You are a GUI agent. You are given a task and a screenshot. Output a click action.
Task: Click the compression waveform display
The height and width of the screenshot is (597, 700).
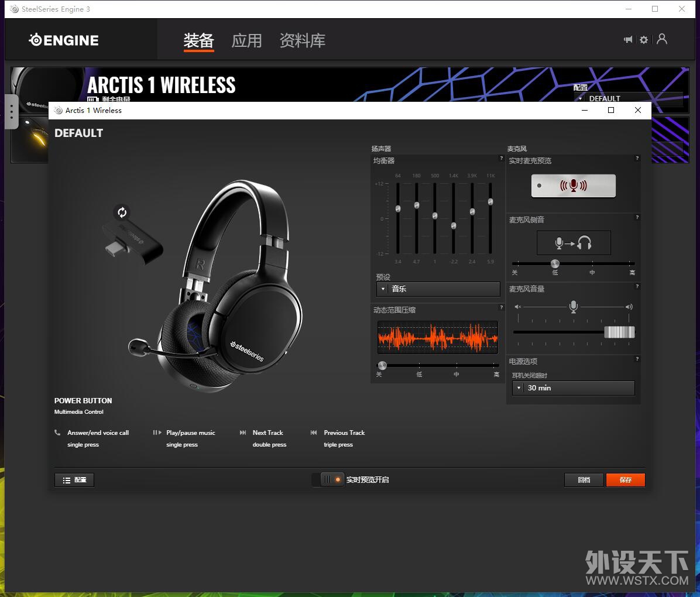(x=438, y=338)
